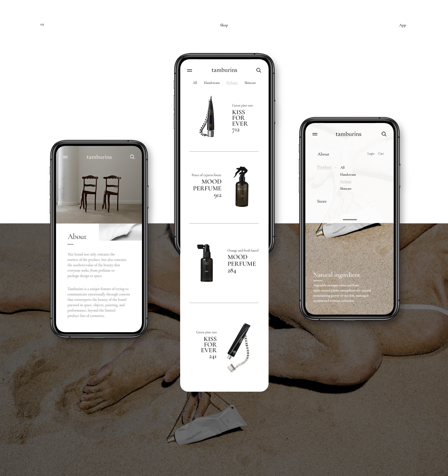The image size is (448, 476).
Task: Click the search icon on right phone
Action: click(x=383, y=134)
